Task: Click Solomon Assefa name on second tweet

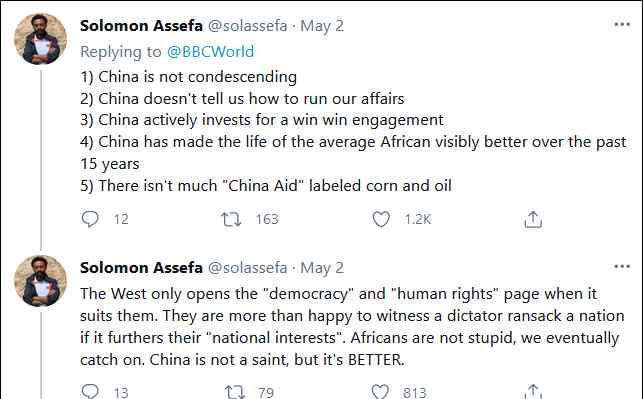Action: [141, 267]
